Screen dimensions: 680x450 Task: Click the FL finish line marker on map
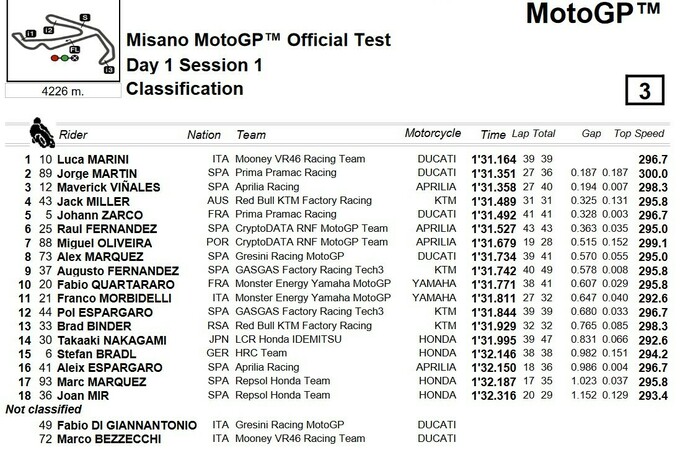click(76, 49)
